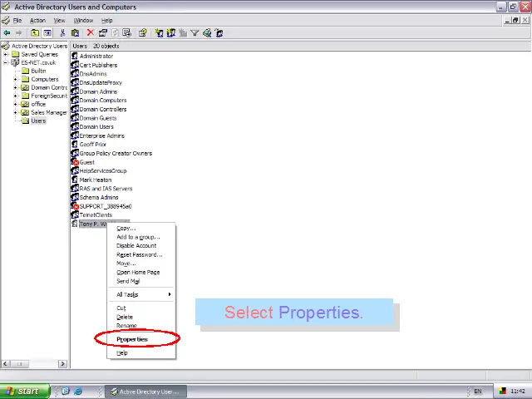Viewport: 532px width, 399px height.
Task: Select Move... in the context menu
Action: point(141,264)
